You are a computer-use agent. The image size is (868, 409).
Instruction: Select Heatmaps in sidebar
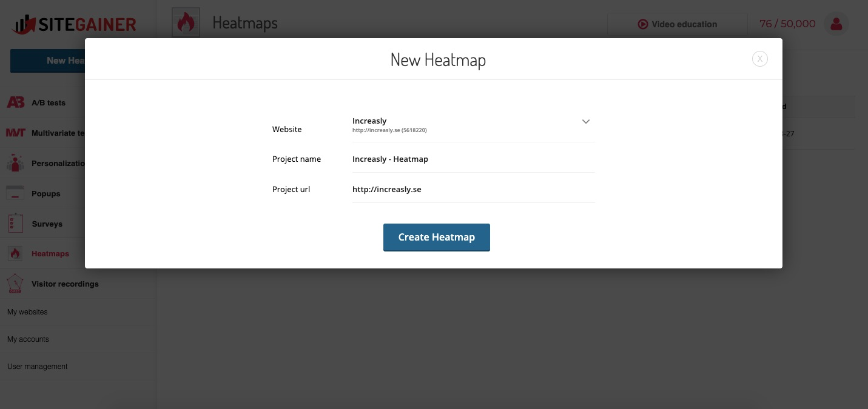coord(50,253)
